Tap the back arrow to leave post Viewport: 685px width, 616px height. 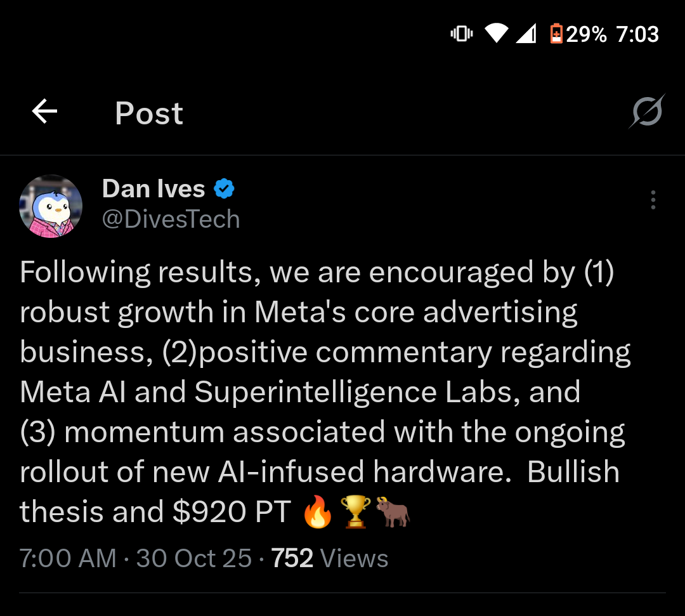pos(44,112)
